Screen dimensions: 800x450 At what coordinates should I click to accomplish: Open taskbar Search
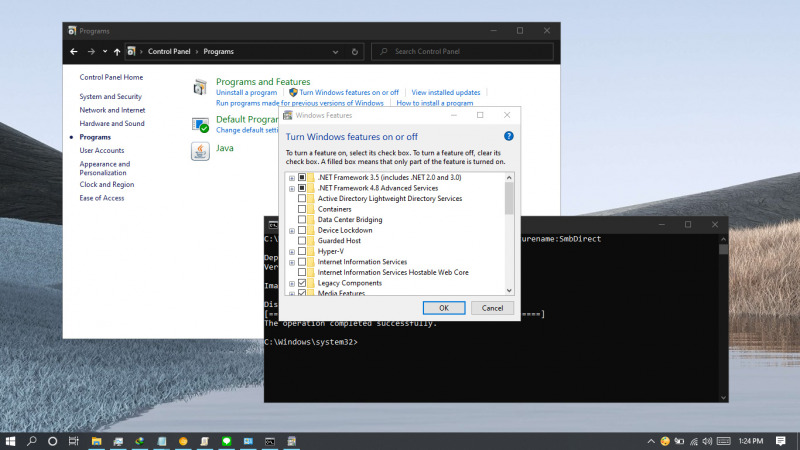(x=32, y=441)
